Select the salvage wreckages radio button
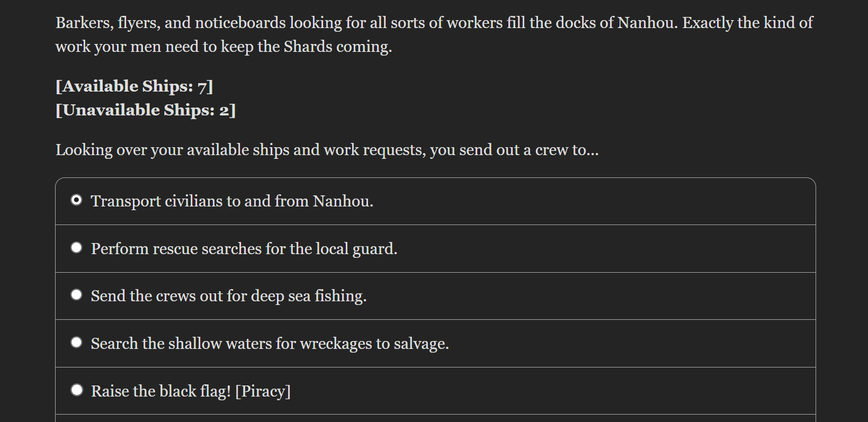 [77, 343]
